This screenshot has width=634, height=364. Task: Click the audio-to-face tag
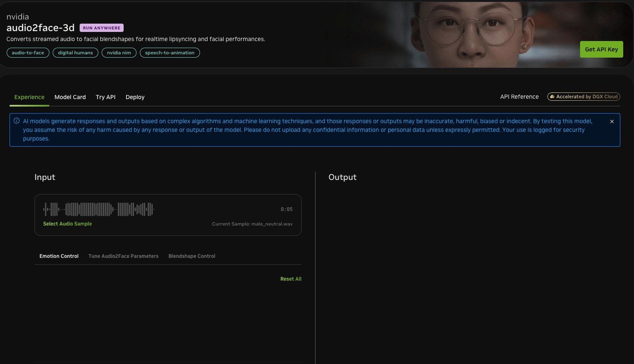[x=28, y=53]
